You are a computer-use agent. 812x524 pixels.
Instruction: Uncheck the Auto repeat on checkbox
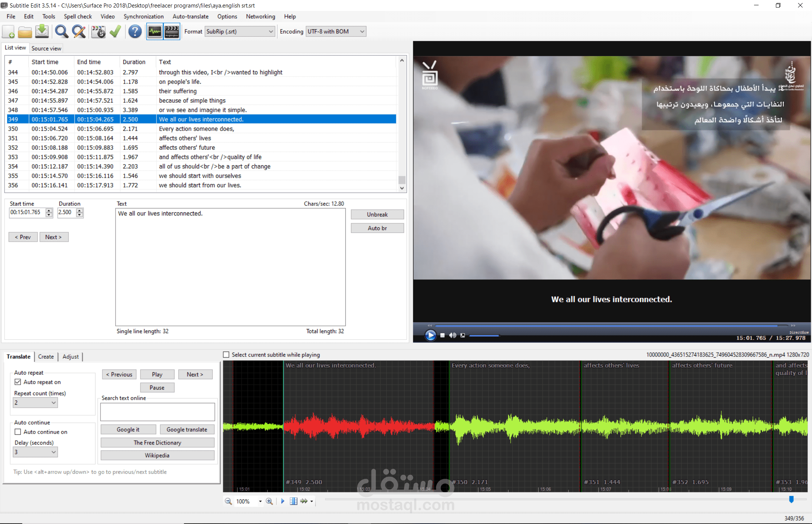coord(18,382)
